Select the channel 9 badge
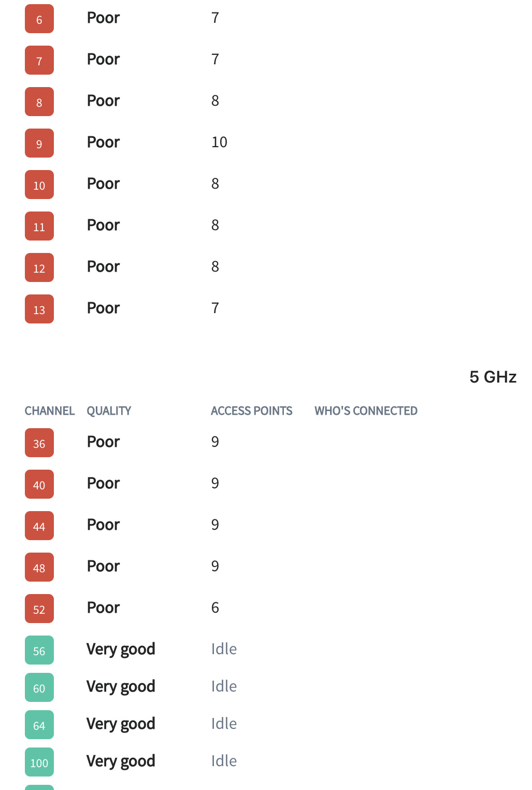Image resolution: width=532 pixels, height=790 pixels. coord(39,143)
